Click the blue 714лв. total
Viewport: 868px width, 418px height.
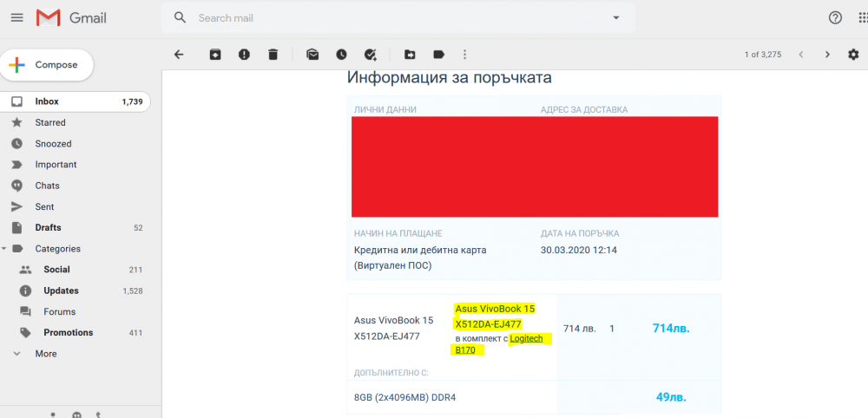point(671,329)
